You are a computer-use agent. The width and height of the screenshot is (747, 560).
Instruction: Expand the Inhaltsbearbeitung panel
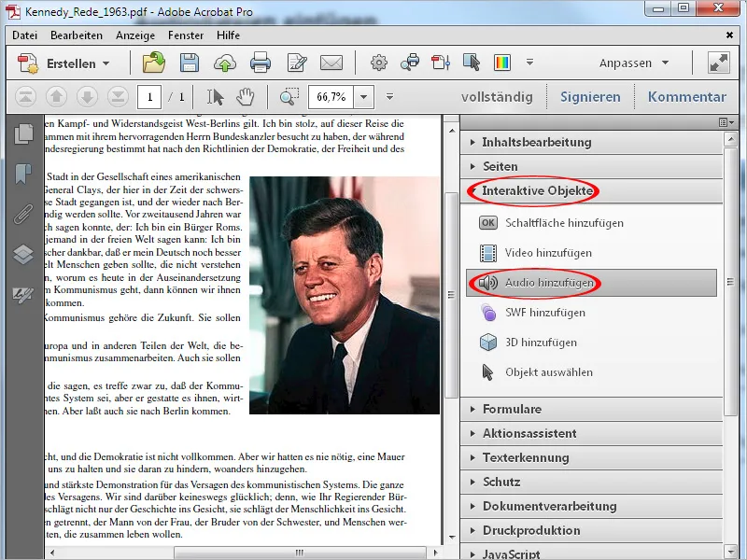coord(591,143)
